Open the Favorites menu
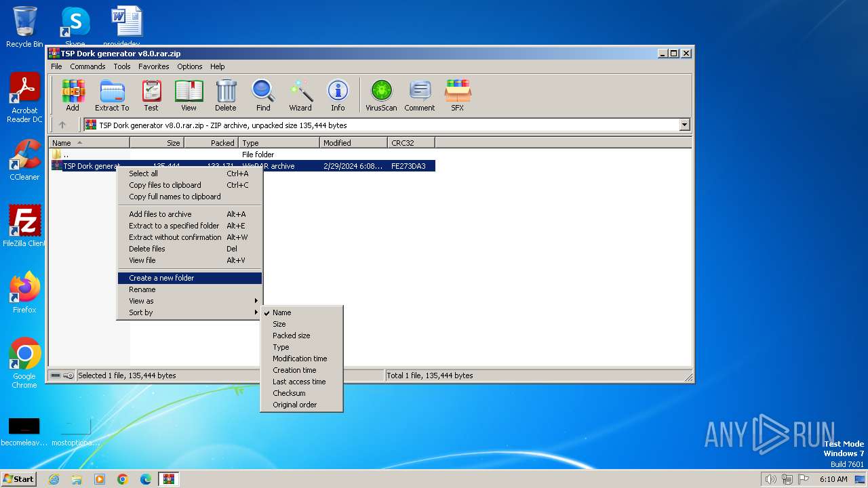Image resolution: width=868 pixels, height=488 pixels. pyautogui.click(x=154, y=66)
